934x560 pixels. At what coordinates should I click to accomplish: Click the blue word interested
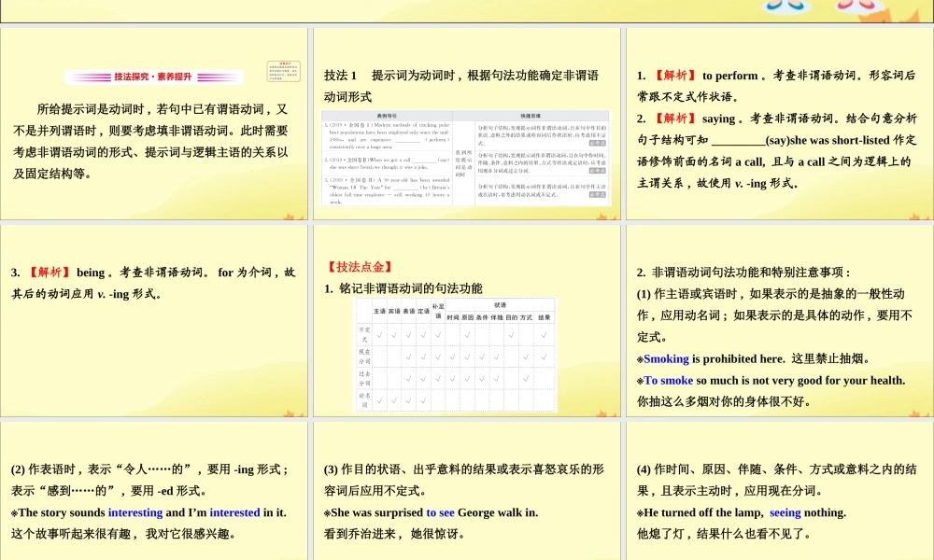[234, 512]
